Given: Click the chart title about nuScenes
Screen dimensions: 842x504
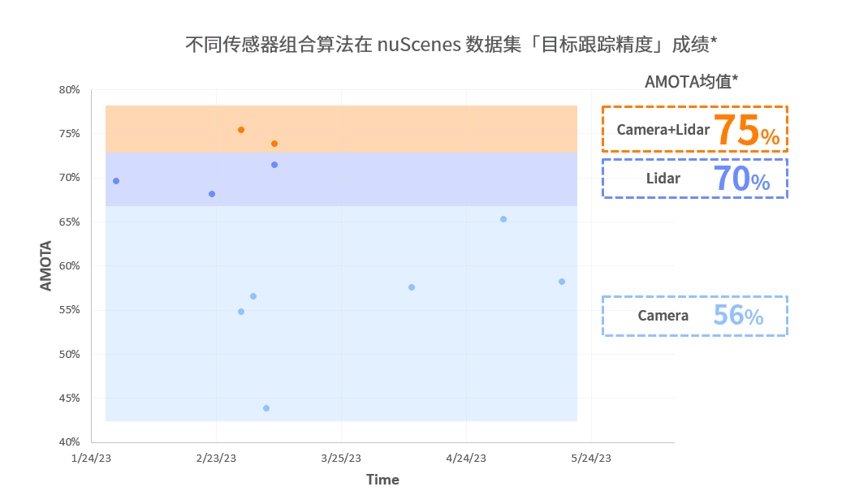Looking at the screenshot, I should point(451,44).
